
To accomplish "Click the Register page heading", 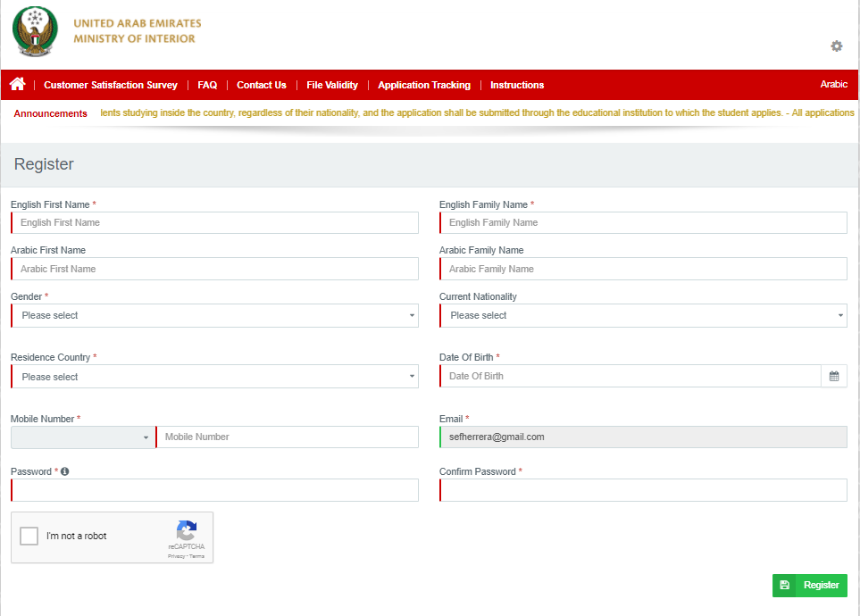I will [x=44, y=164].
